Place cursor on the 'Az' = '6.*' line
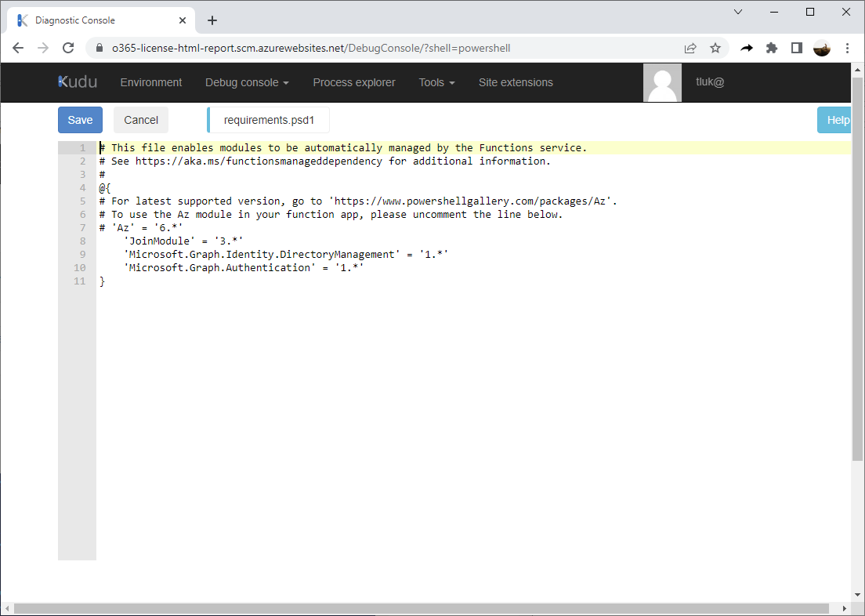This screenshot has width=865, height=616. (x=141, y=227)
